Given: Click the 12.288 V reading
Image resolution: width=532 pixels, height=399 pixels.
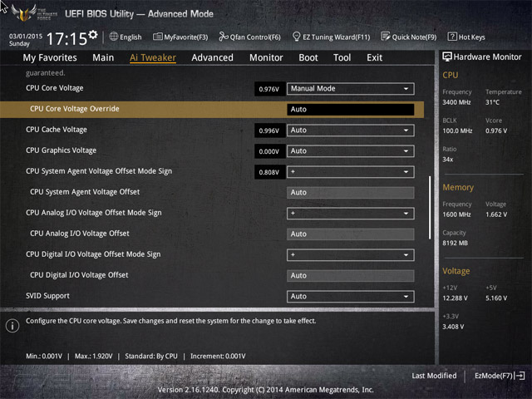Looking at the screenshot, I should coord(455,298).
